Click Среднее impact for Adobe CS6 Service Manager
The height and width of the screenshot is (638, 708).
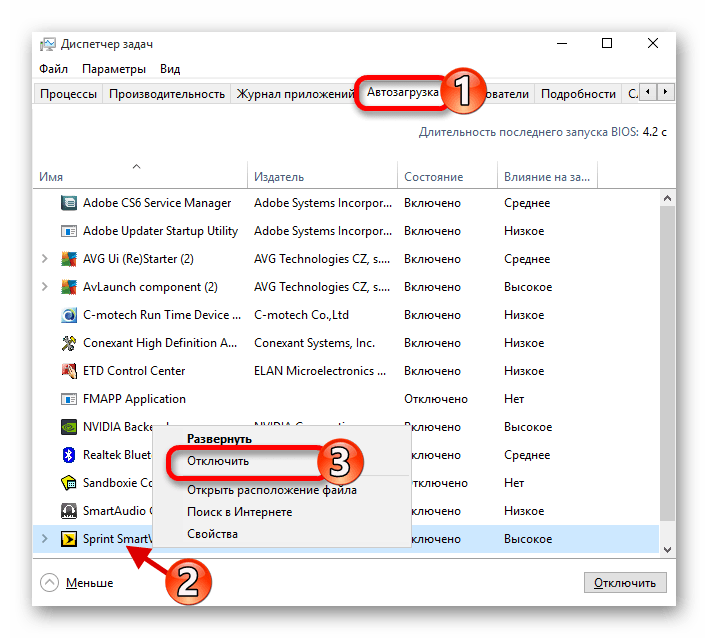pos(527,203)
